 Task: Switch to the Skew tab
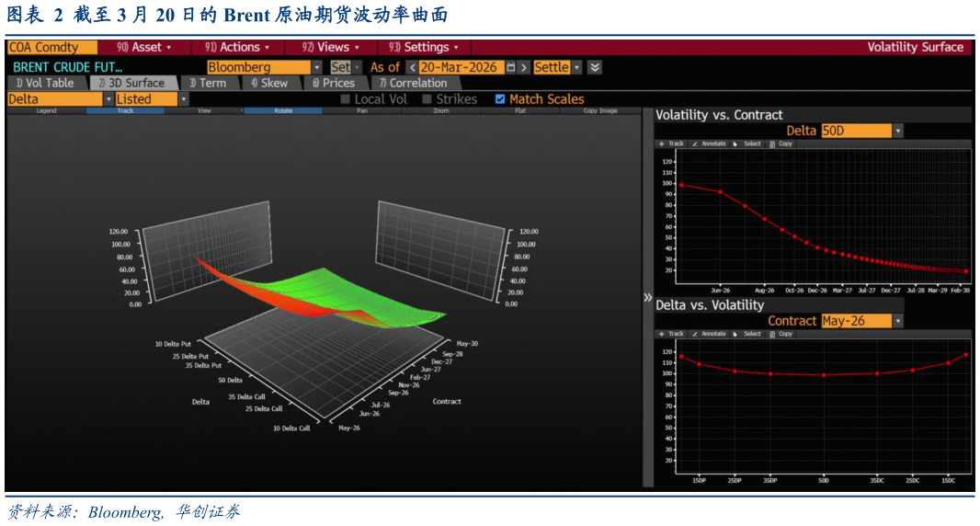point(269,83)
